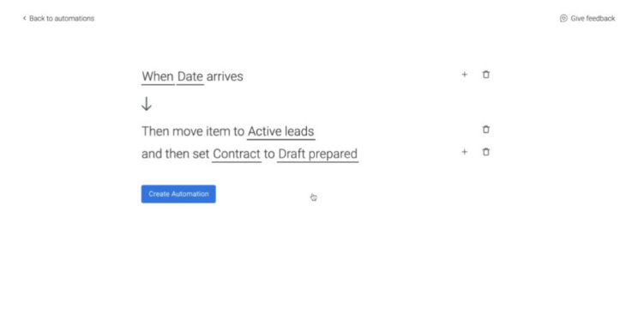Viewport: 644px width, 321px height.
Task: Click the Create Automation button
Action: pyautogui.click(x=178, y=194)
